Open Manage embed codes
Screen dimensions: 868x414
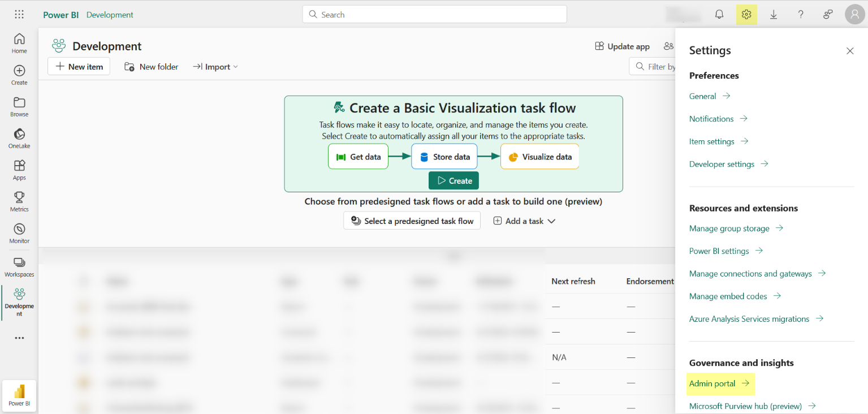735,296
